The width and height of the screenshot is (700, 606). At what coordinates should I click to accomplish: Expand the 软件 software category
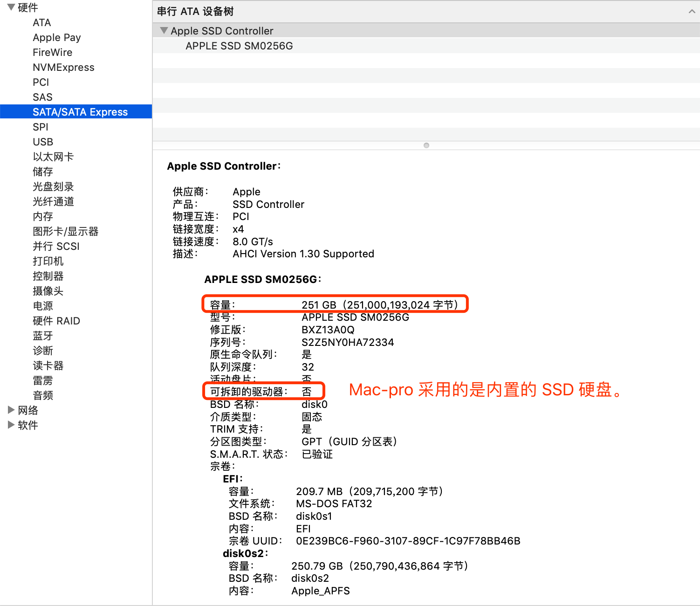point(11,425)
